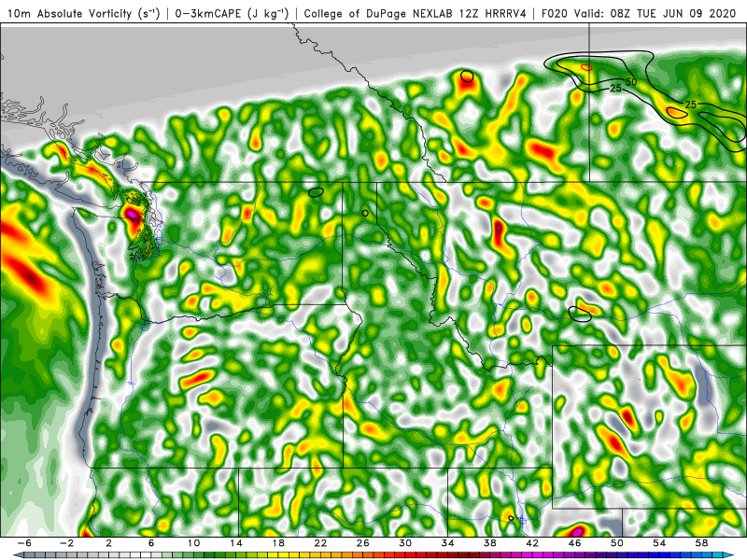Click the '38' colorbar tick label
Image resolution: width=747 pixels, height=560 pixels.
[489, 543]
